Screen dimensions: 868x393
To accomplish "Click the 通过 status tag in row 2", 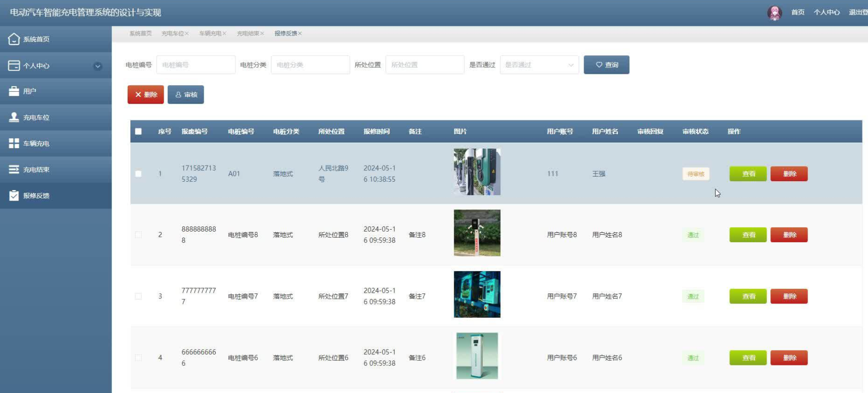I will coord(693,235).
